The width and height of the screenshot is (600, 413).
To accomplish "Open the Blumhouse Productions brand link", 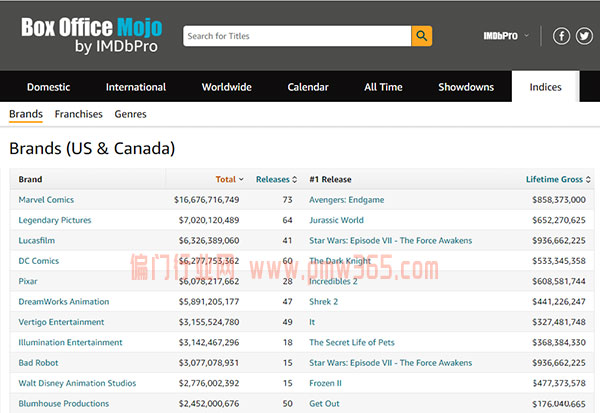I will point(64,403).
